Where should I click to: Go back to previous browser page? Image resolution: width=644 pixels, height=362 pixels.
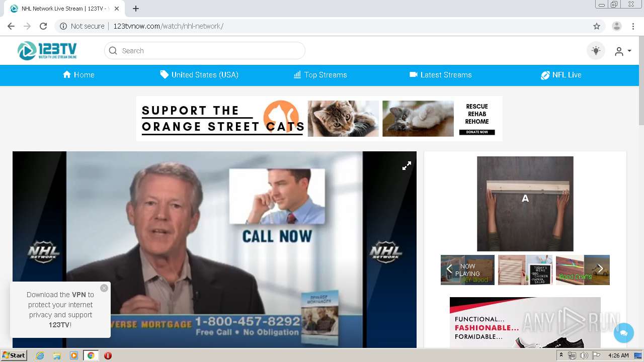11,26
